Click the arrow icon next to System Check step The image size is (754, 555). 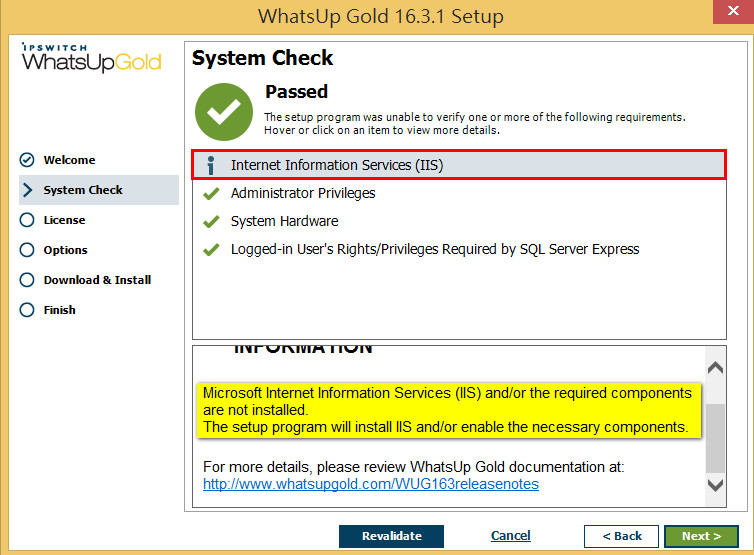coord(27,190)
